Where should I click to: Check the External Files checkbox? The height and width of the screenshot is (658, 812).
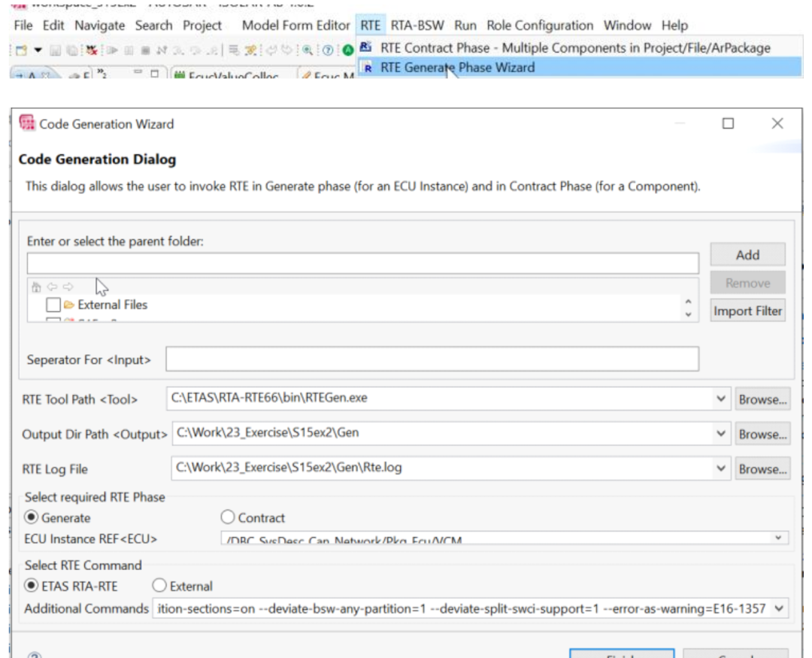(x=53, y=305)
